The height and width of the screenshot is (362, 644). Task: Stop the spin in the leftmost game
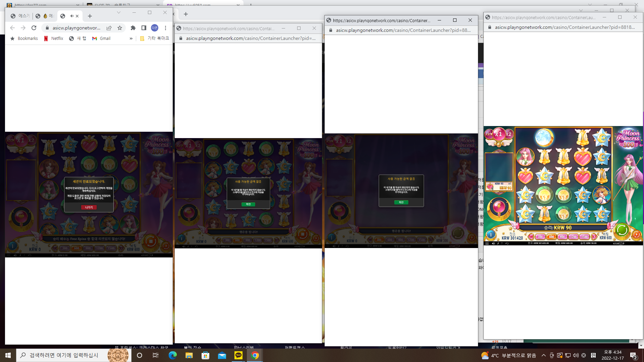pyautogui.click(x=151, y=241)
